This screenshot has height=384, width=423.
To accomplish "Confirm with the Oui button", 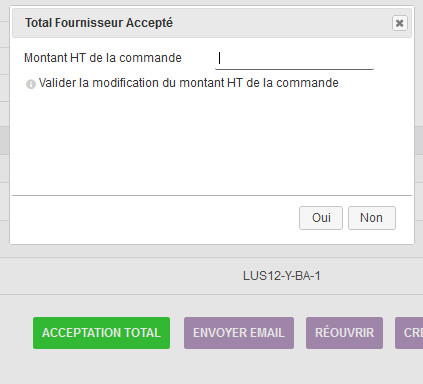I will 321,218.
